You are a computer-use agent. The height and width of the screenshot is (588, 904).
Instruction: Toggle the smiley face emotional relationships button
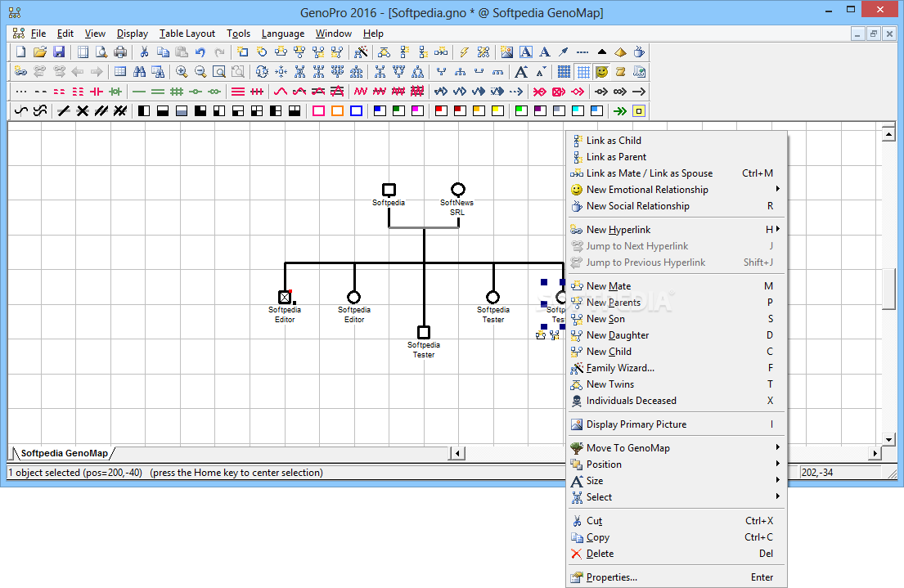pos(602,71)
